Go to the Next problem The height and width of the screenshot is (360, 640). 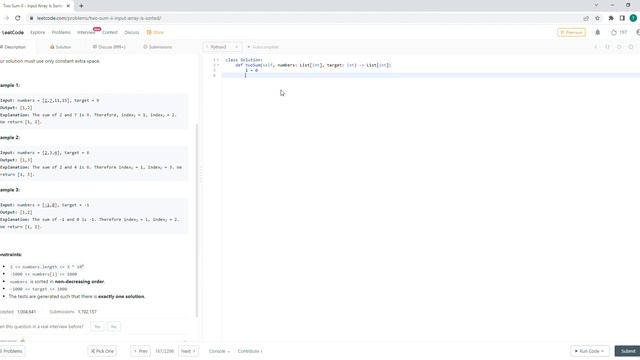pos(188,351)
